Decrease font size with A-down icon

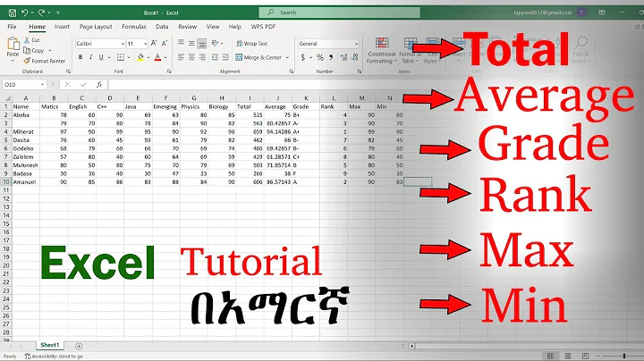pos(165,43)
